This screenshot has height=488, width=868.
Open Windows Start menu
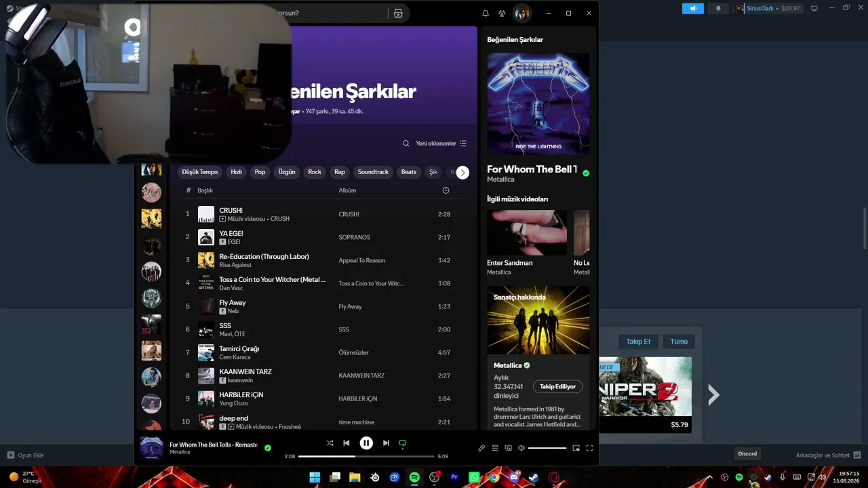[315, 477]
